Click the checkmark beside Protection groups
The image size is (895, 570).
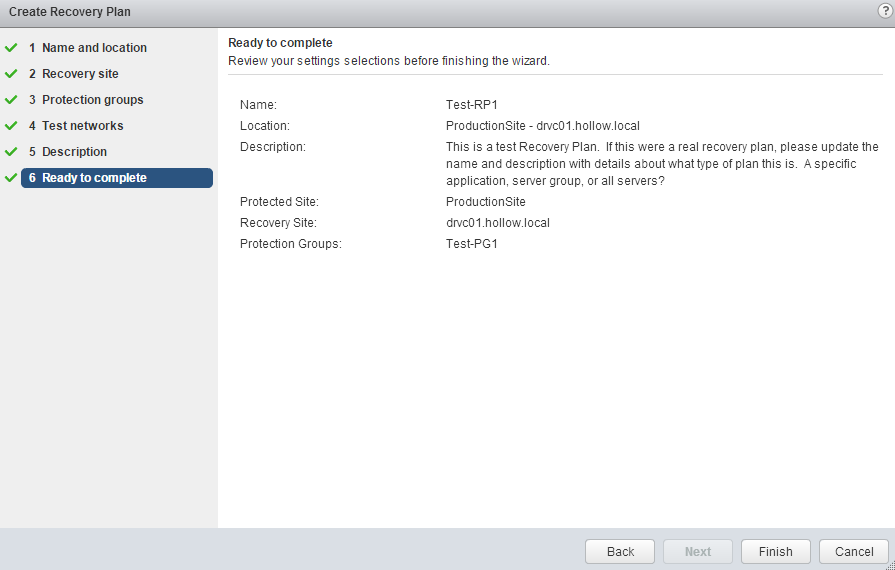pos(11,100)
